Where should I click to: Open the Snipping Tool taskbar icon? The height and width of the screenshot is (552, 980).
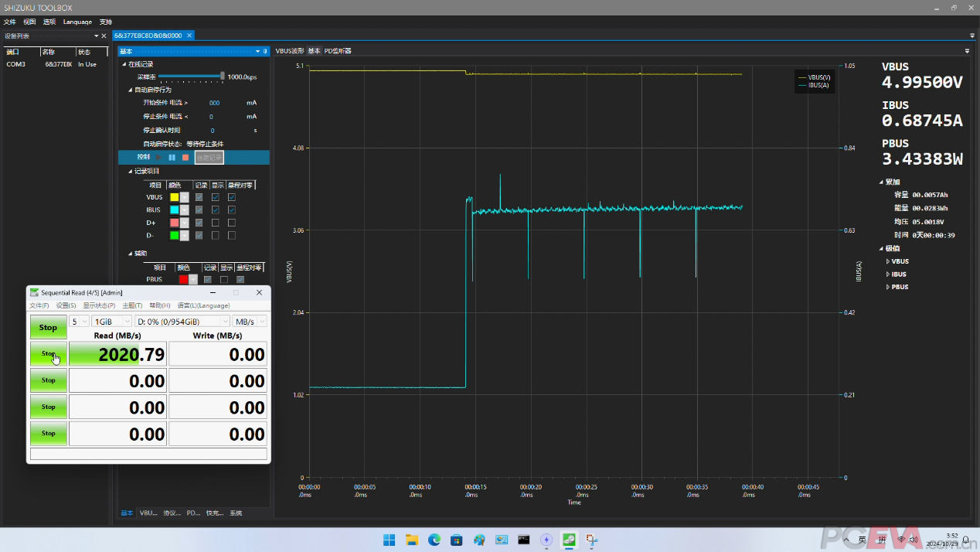tap(592, 540)
